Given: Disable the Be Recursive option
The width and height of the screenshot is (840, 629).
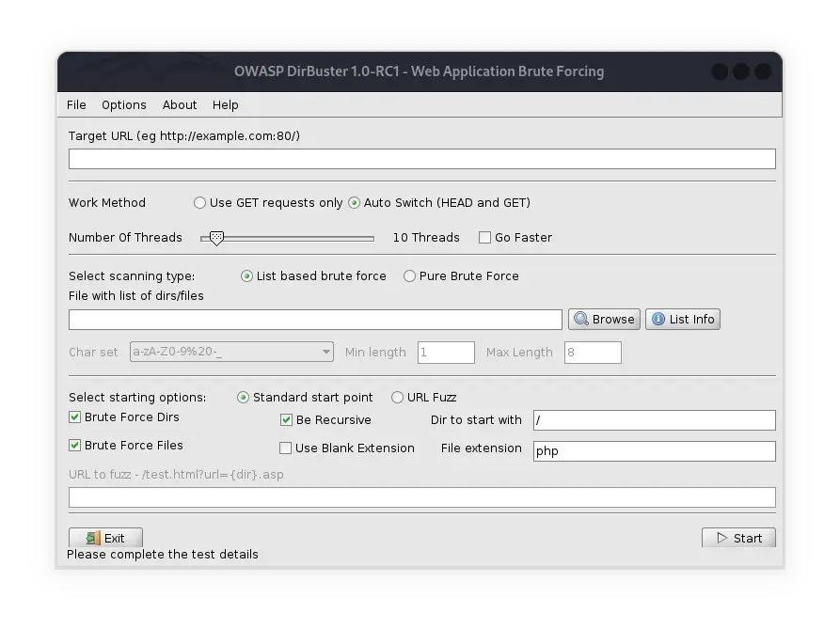Looking at the screenshot, I should (287, 420).
